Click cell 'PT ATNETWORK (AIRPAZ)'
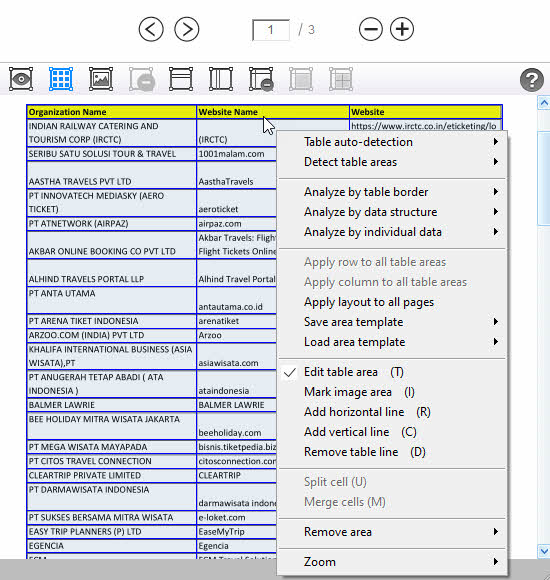 (111, 223)
